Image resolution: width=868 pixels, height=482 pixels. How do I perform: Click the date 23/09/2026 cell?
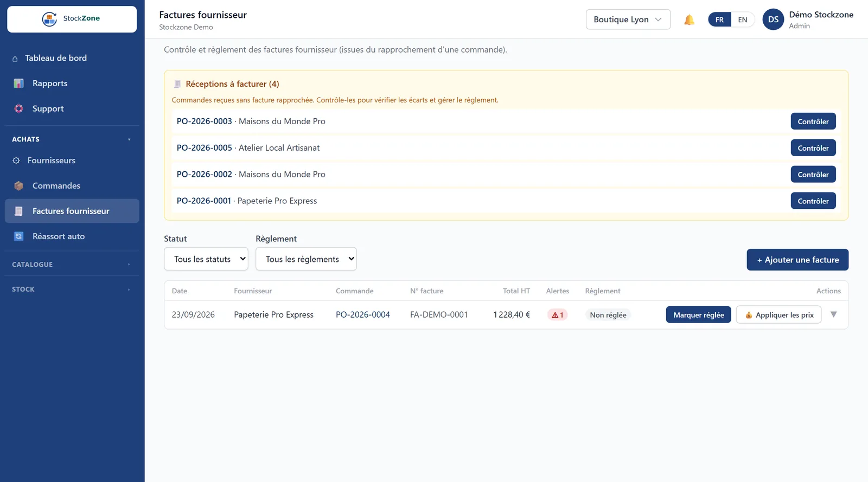coord(193,314)
